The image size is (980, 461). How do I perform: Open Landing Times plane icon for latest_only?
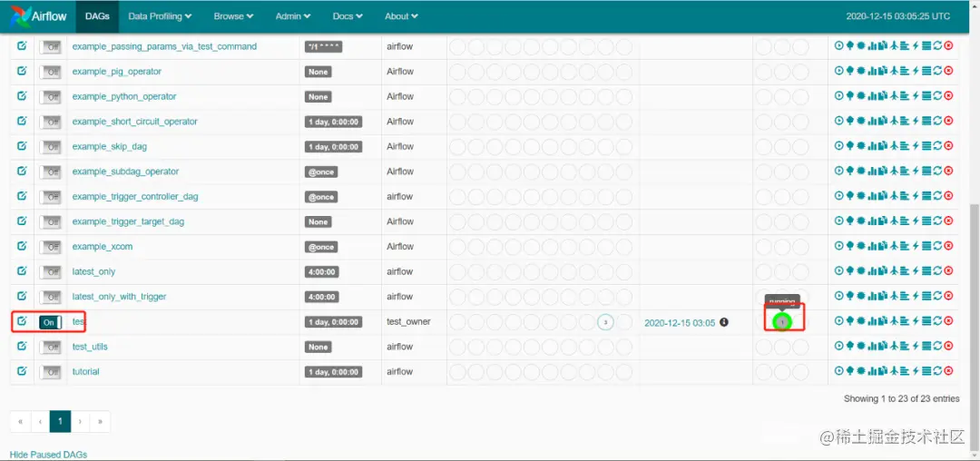tap(895, 271)
